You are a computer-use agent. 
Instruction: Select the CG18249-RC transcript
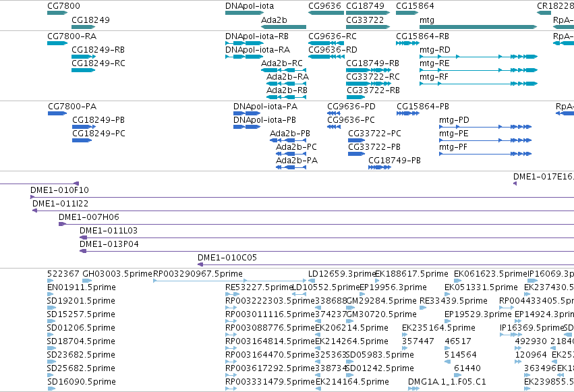click(83, 70)
